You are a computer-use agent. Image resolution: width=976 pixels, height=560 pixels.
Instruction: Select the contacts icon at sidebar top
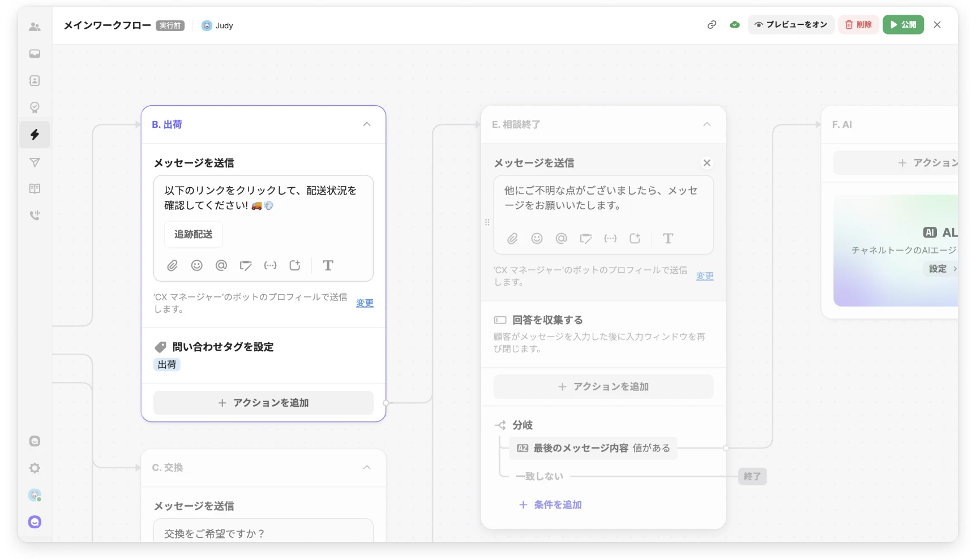(35, 26)
